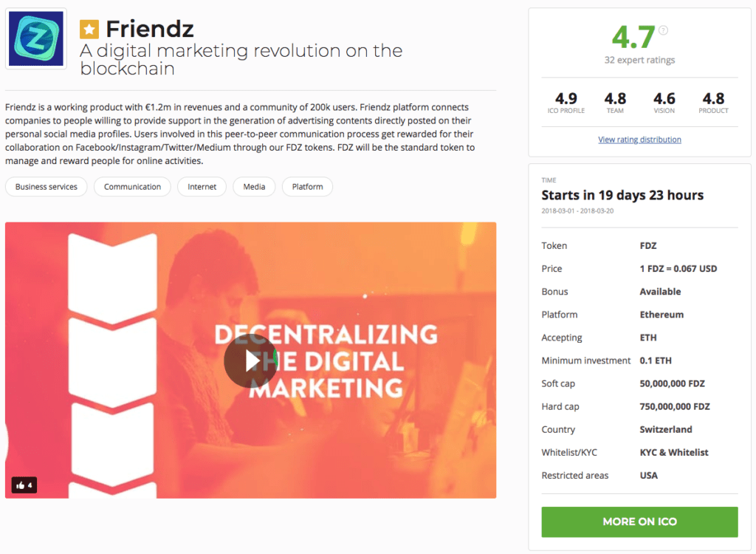The image size is (756, 554).
Task: Play the Decentralizing Digital Marketing video
Action: (x=251, y=360)
